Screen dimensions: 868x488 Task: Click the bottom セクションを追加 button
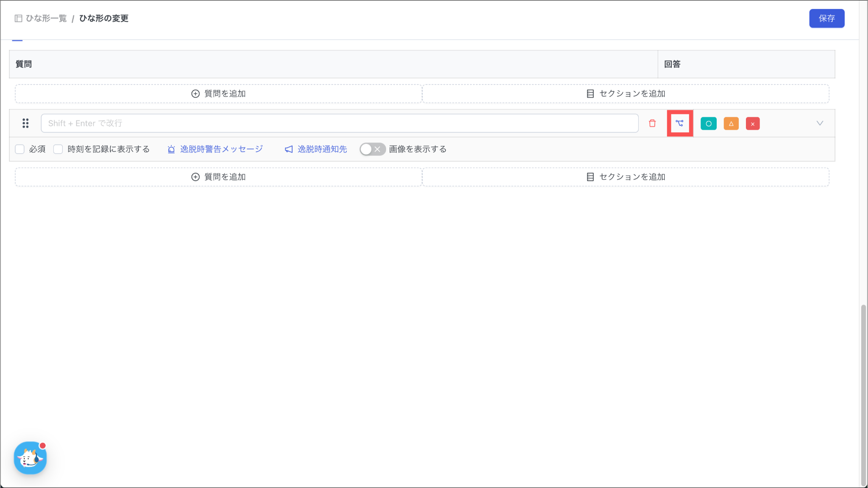pyautogui.click(x=626, y=177)
